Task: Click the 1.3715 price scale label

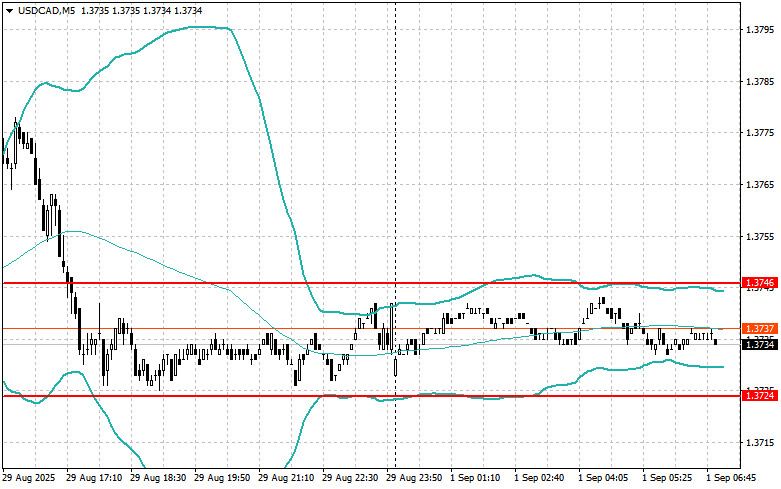Action: tap(760, 442)
